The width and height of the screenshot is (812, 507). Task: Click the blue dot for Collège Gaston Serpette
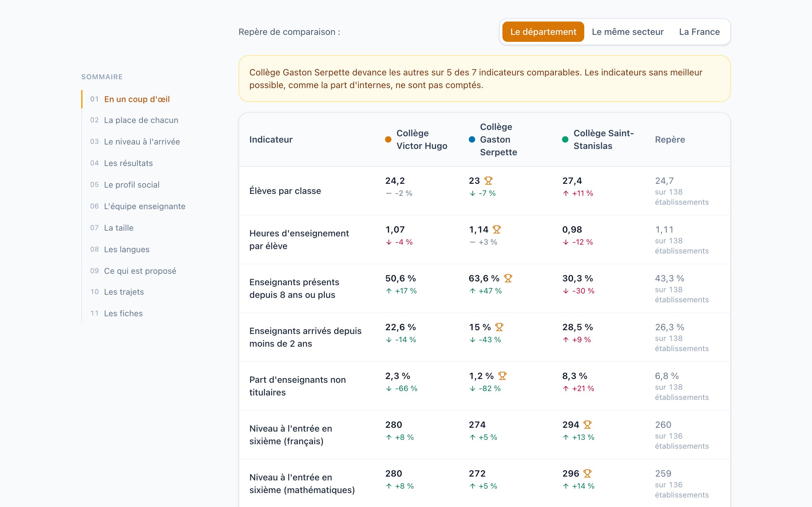(472, 139)
